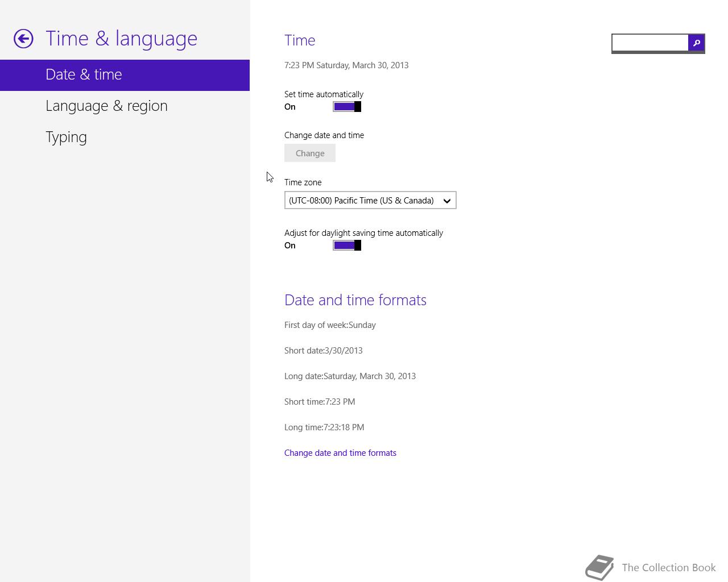Click the greyed Change button
The width and height of the screenshot is (728, 582).
click(x=310, y=153)
